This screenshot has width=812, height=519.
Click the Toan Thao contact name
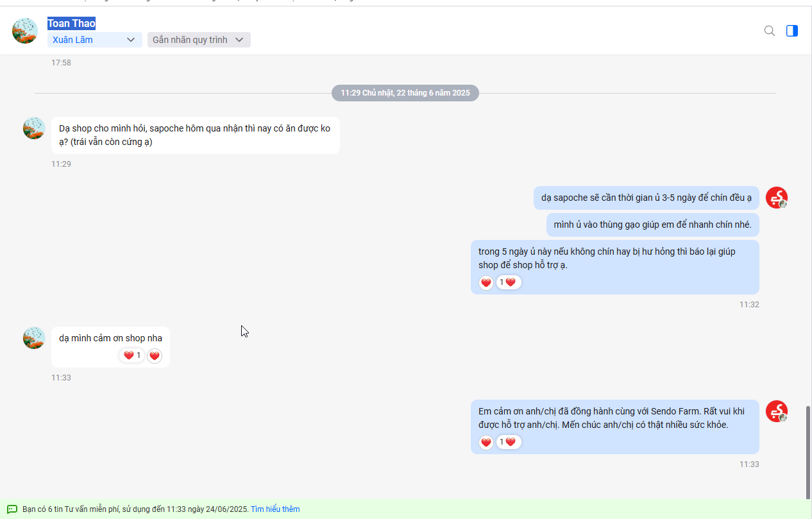click(71, 24)
